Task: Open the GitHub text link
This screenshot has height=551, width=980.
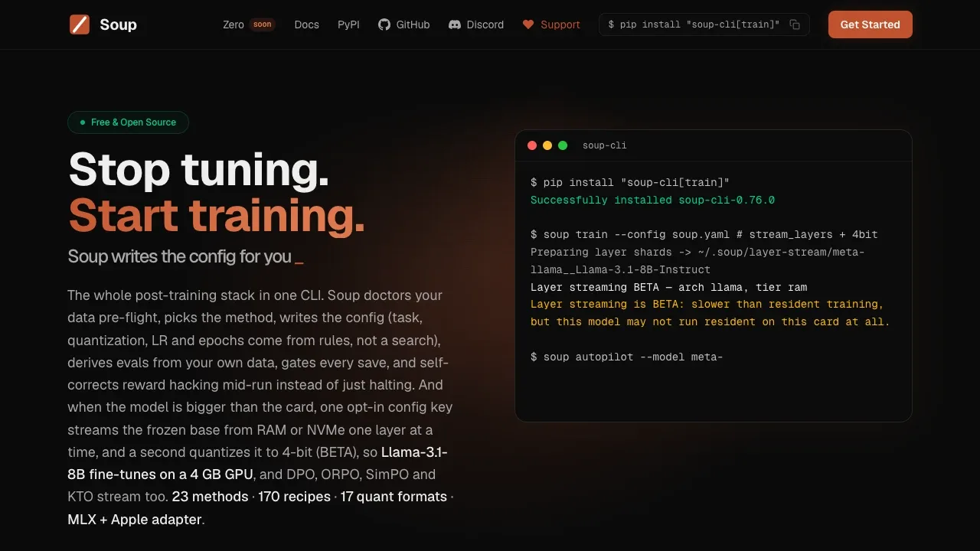Action: (413, 24)
